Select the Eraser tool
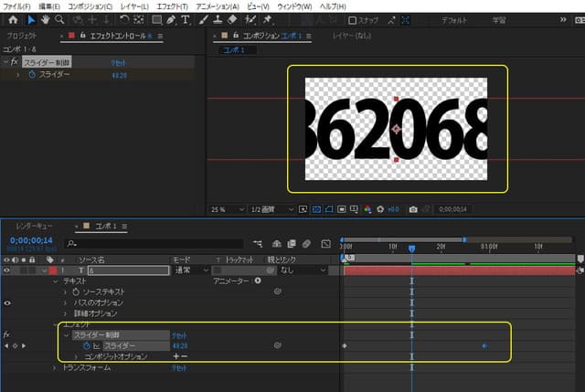Viewport: 585px width, 392px height. coord(232,20)
